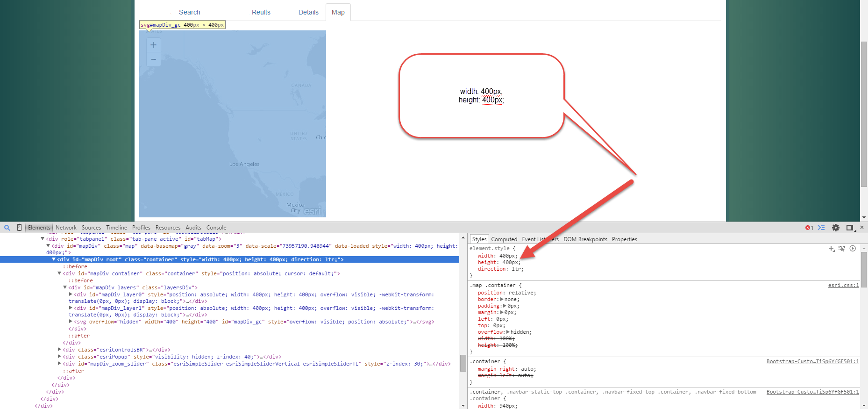
Task: Open the Search tab
Action: point(190,12)
